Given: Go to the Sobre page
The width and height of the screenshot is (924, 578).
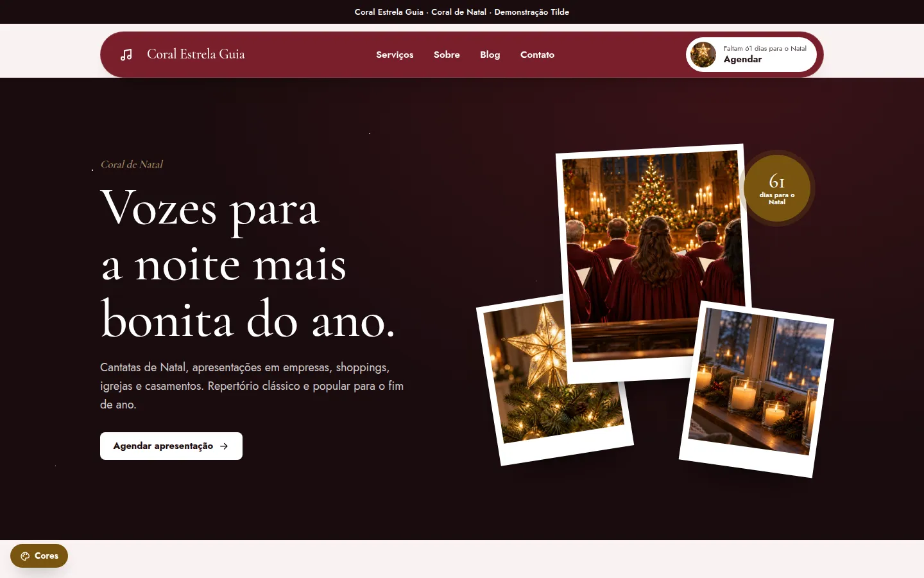Looking at the screenshot, I should coord(447,55).
